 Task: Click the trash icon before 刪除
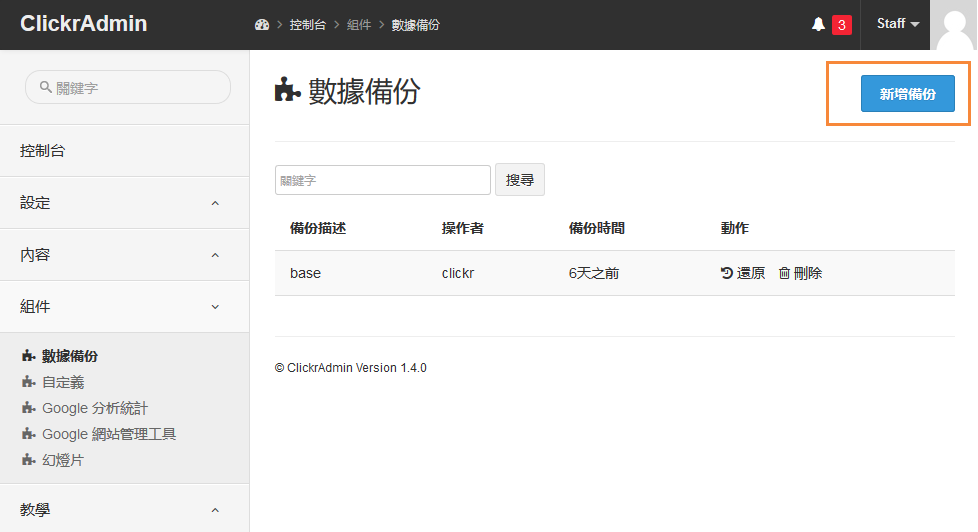point(785,273)
